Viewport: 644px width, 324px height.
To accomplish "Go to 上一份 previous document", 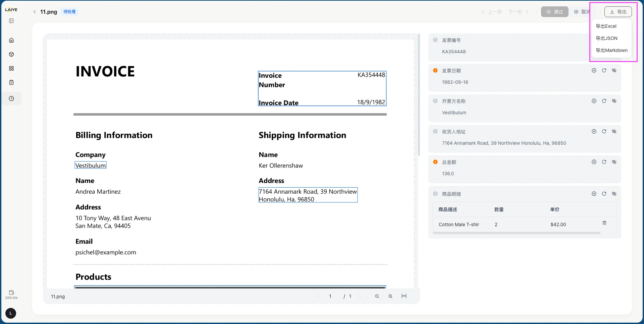I will coord(492,12).
